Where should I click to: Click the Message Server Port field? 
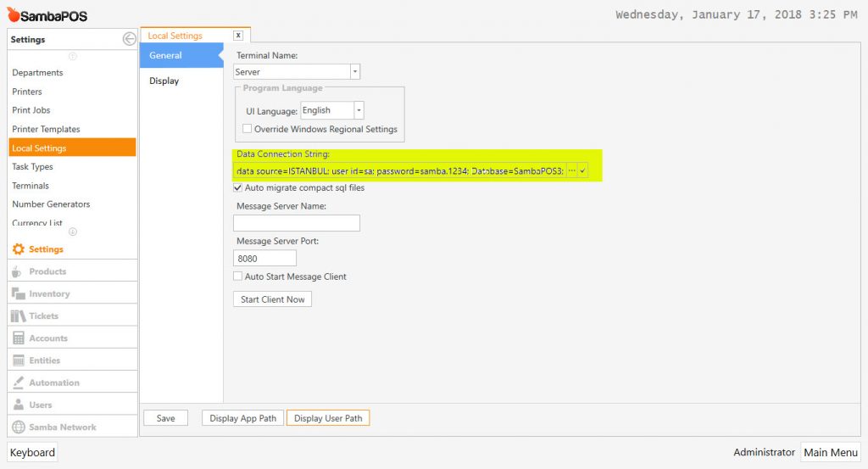264,258
